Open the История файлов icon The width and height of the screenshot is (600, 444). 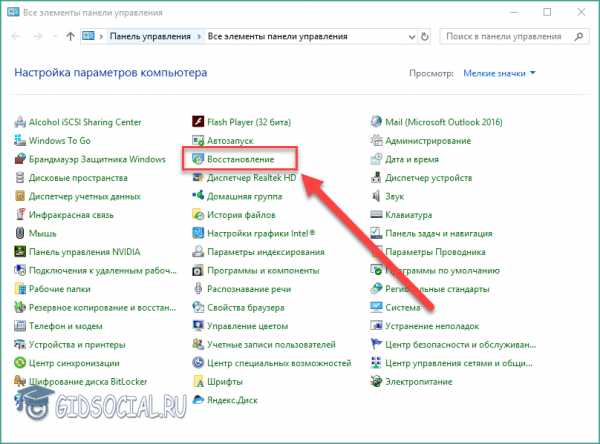(198, 215)
